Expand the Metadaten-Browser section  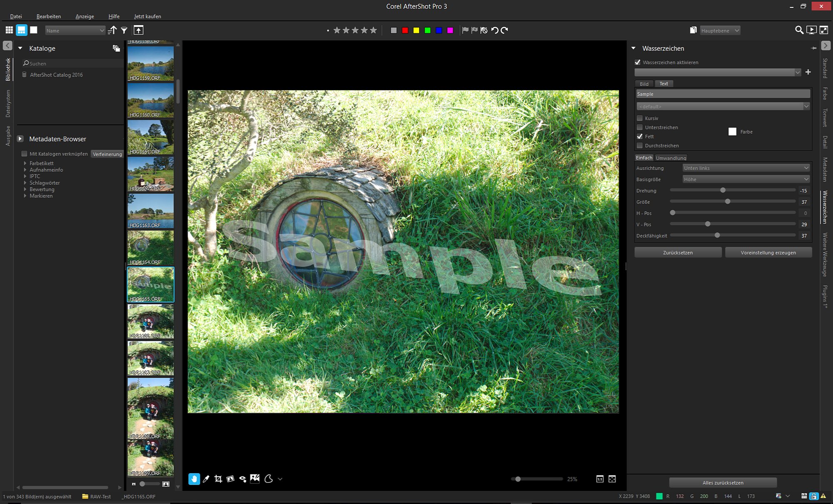(x=20, y=139)
